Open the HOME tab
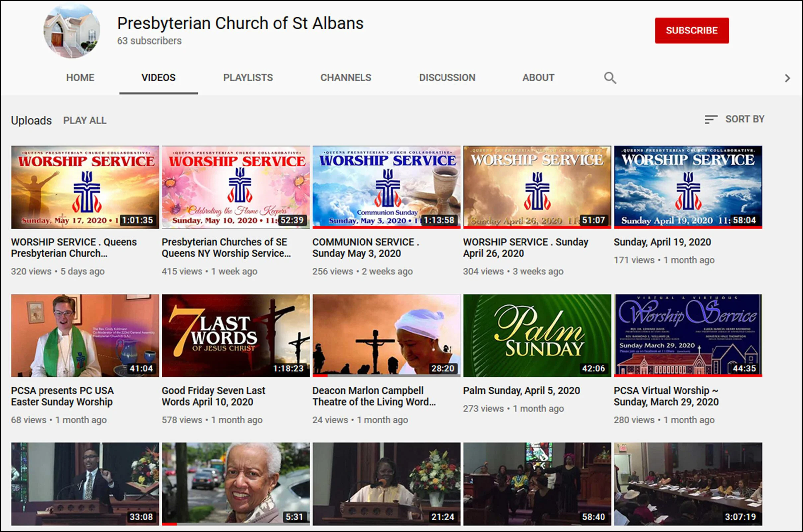This screenshot has width=803, height=532. click(80, 78)
